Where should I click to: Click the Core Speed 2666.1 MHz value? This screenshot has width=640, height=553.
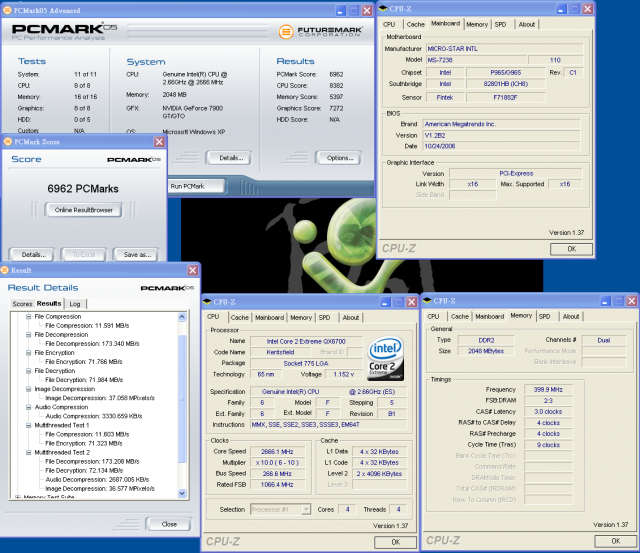click(x=277, y=451)
